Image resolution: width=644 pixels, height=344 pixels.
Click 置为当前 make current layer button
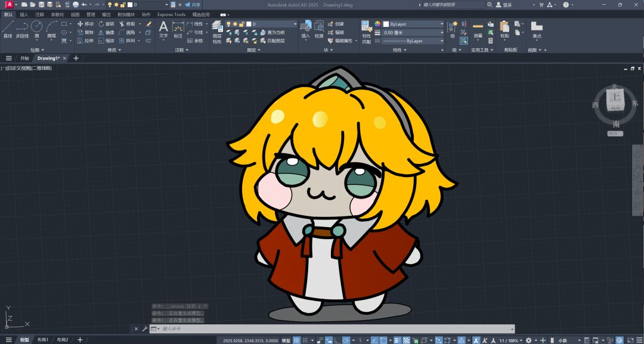click(x=273, y=32)
